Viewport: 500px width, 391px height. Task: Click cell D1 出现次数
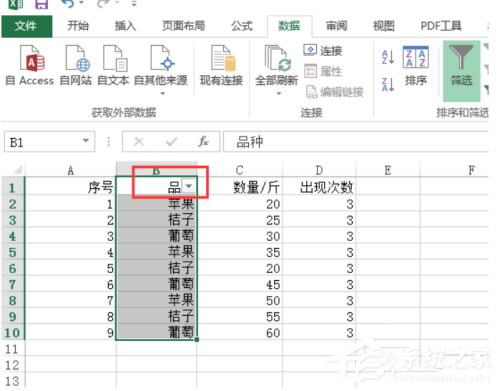pos(319,187)
